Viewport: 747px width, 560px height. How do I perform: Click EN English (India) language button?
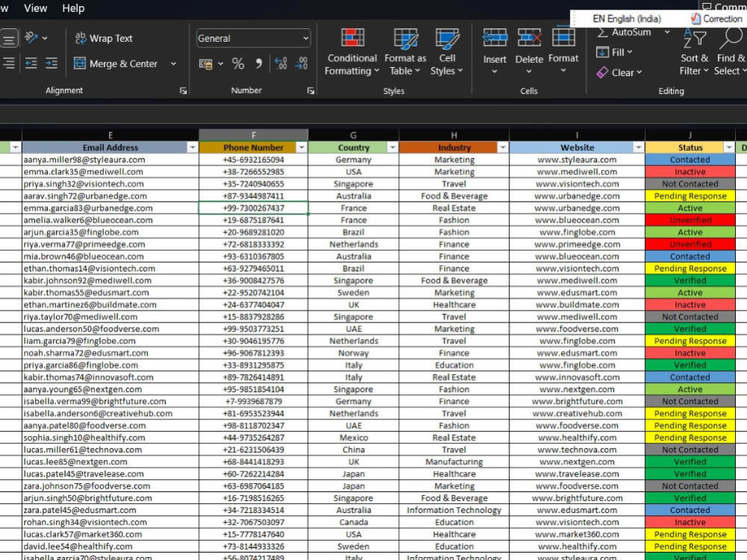click(x=627, y=19)
